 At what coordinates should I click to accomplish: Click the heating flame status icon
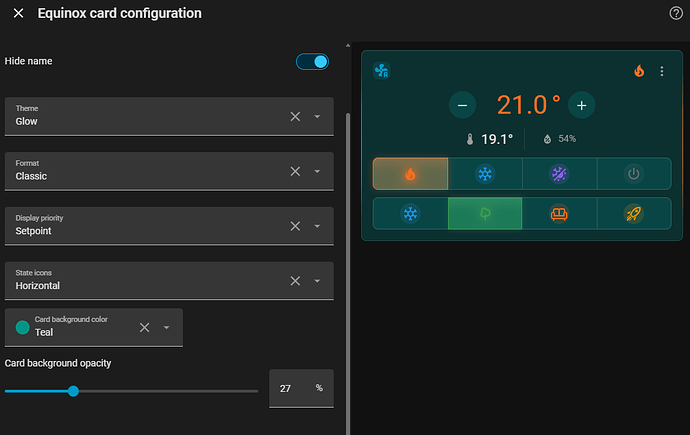tap(639, 71)
